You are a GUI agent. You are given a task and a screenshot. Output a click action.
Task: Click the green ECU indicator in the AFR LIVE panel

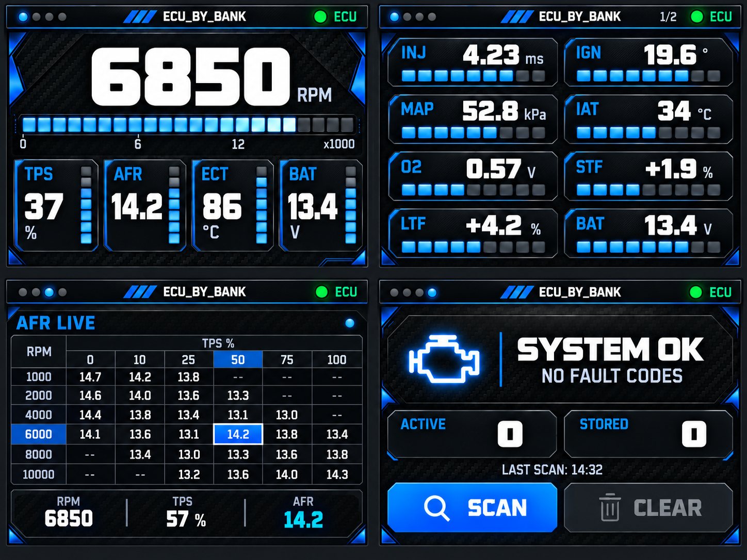321,292
